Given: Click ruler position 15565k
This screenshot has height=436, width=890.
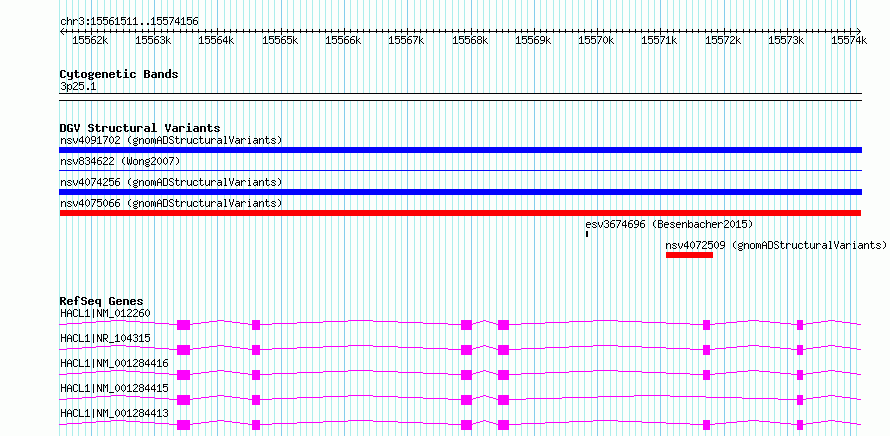Looking at the screenshot, I should coord(280,40).
